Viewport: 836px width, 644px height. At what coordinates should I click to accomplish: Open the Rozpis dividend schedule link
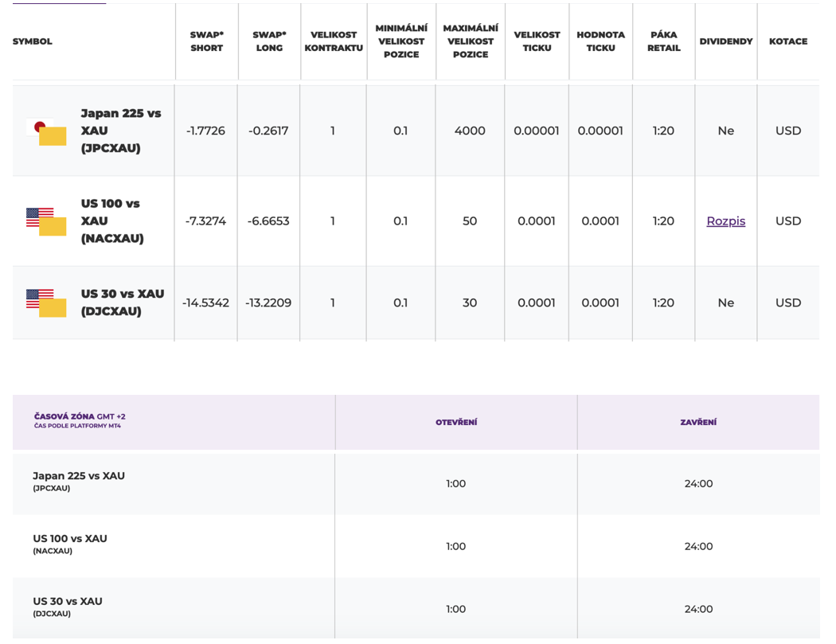[725, 221]
